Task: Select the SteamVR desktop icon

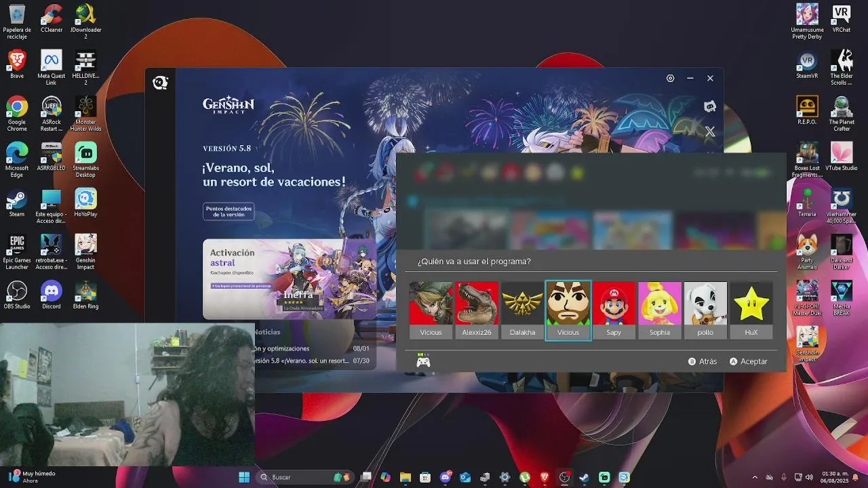Action: coord(807,64)
